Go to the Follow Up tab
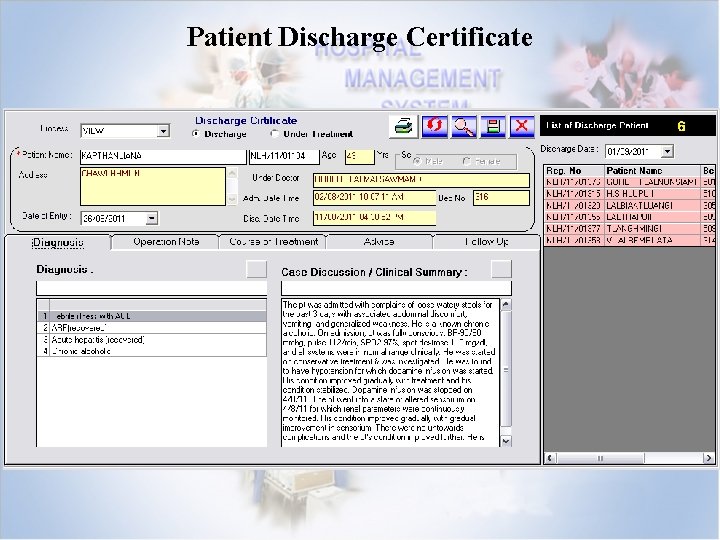 pyautogui.click(x=485, y=242)
